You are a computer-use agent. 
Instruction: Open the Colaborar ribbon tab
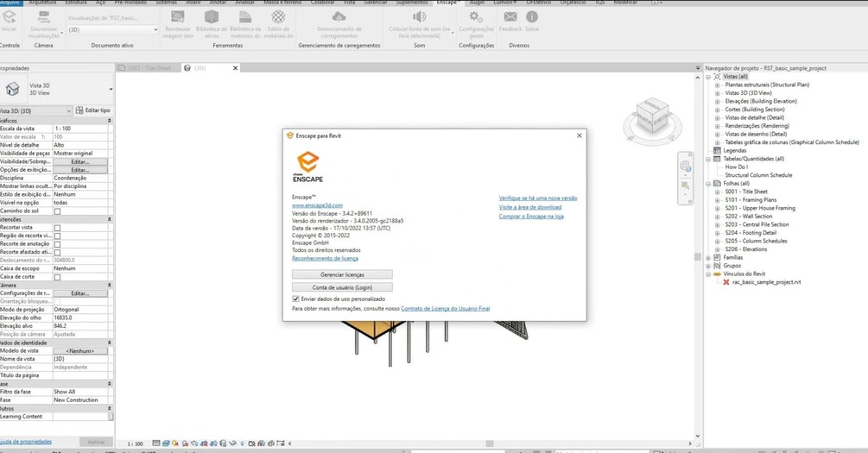pyautogui.click(x=323, y=3)
